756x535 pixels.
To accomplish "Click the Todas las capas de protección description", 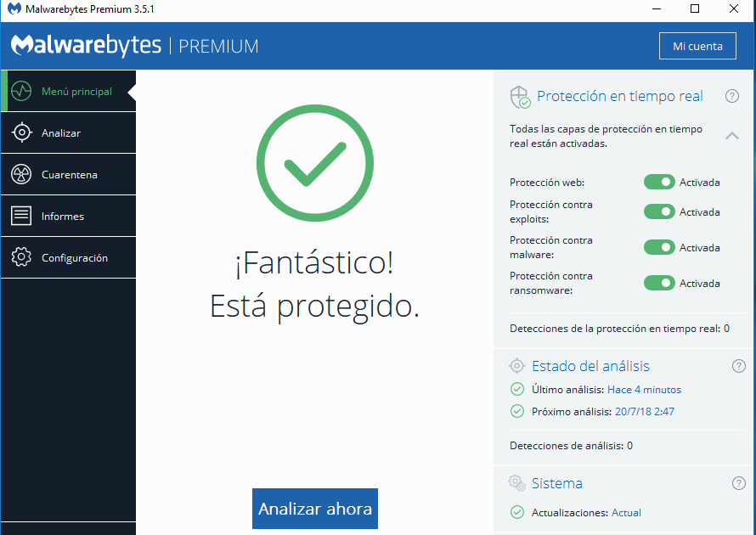I will (x=606, y=136).
